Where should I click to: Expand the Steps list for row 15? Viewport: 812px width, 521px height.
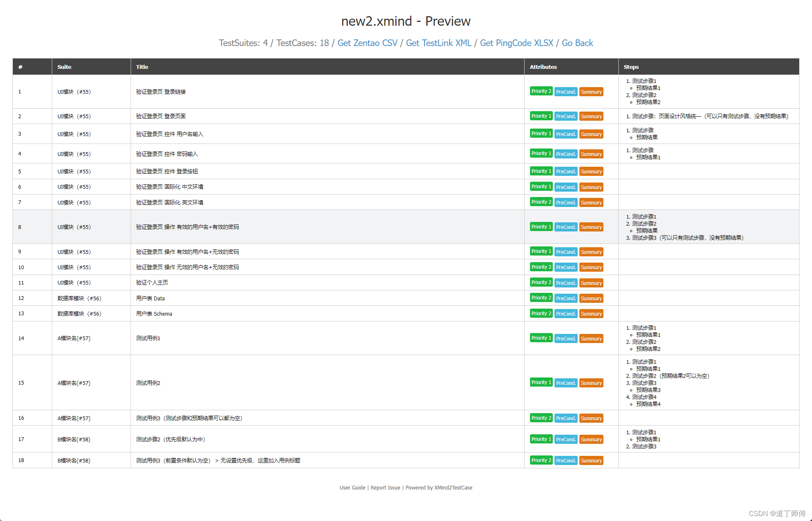pyautogui.click(x=664, y=382)
